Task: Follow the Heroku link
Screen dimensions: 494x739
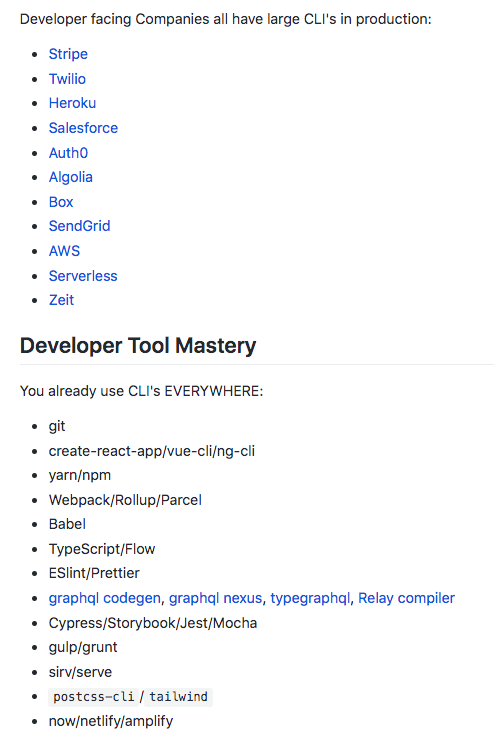Action: (72, 103)
